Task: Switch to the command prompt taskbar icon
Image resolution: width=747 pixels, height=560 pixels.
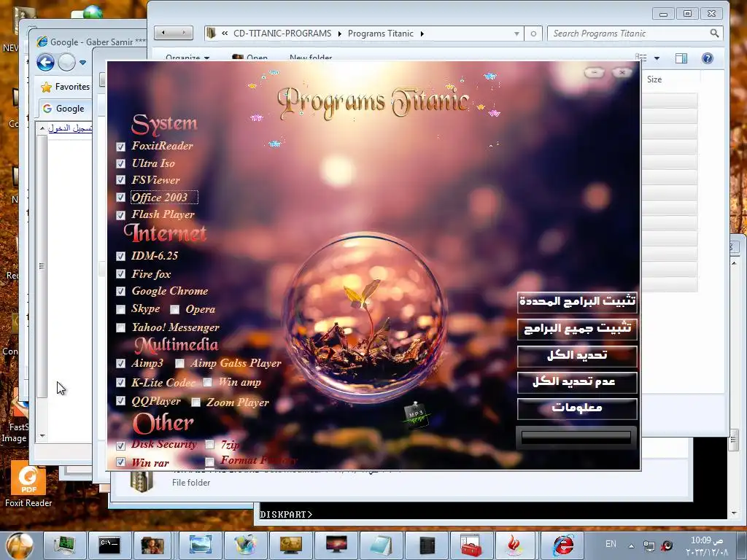Action: pyautogui.click(x=109, y=545)
